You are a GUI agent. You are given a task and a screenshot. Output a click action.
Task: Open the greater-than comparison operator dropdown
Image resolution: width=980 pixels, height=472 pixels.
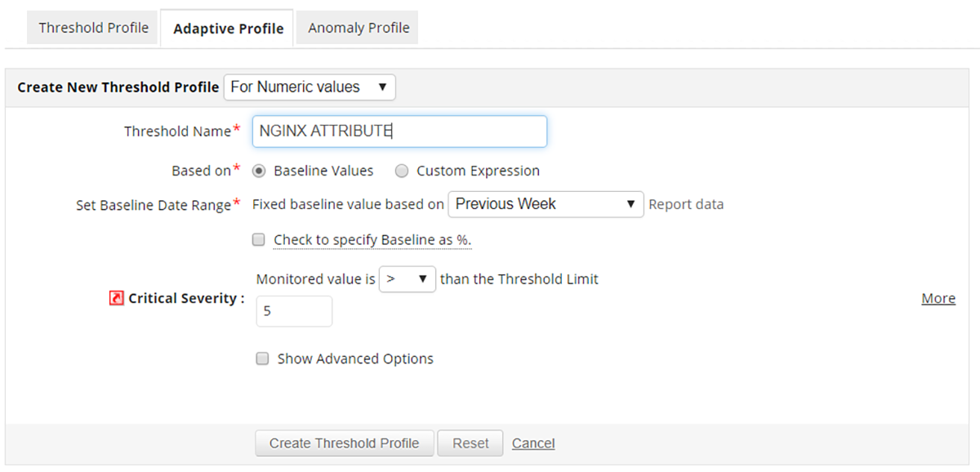click(x=407, y=279)
